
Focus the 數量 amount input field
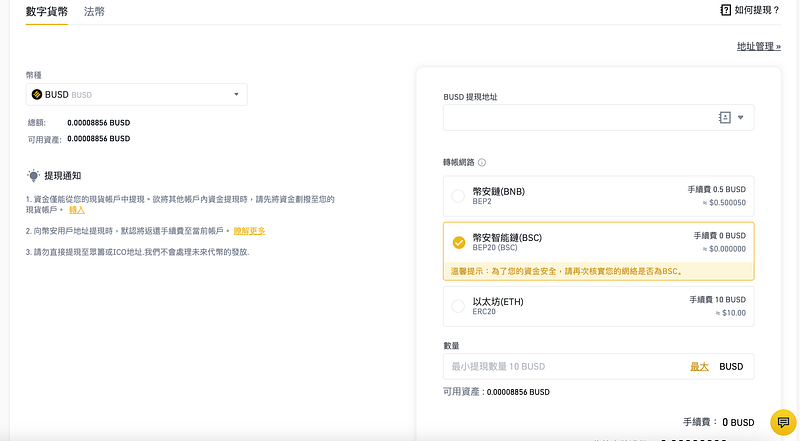coord(598,366)
